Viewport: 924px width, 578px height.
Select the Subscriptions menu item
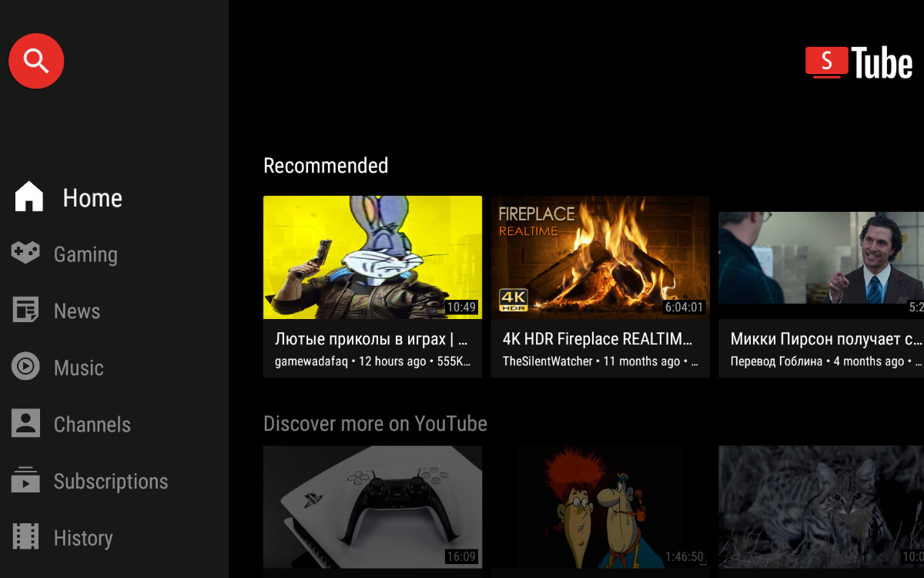pos(111,482)
